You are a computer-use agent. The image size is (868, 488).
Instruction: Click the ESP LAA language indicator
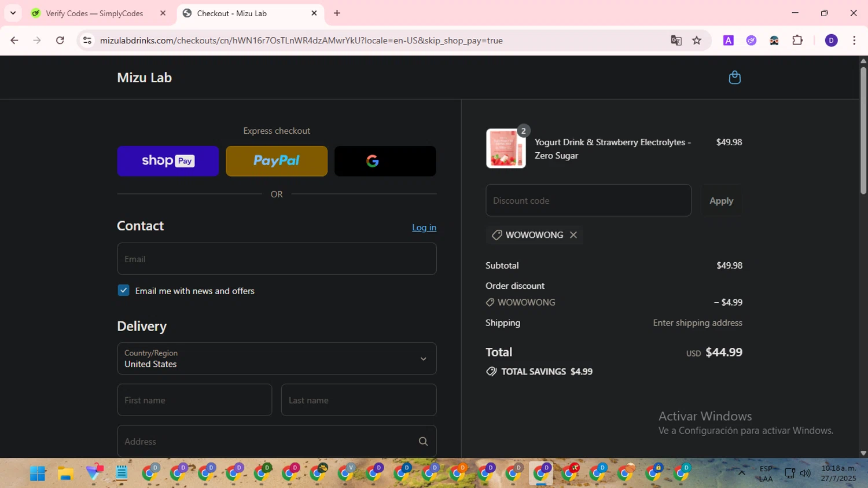point(766,474)
